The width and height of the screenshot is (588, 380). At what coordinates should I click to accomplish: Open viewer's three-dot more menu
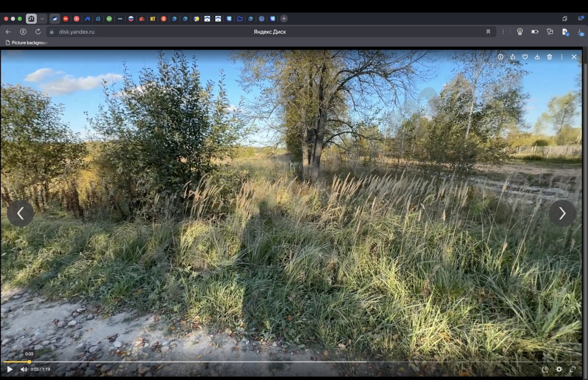(562, 57)
